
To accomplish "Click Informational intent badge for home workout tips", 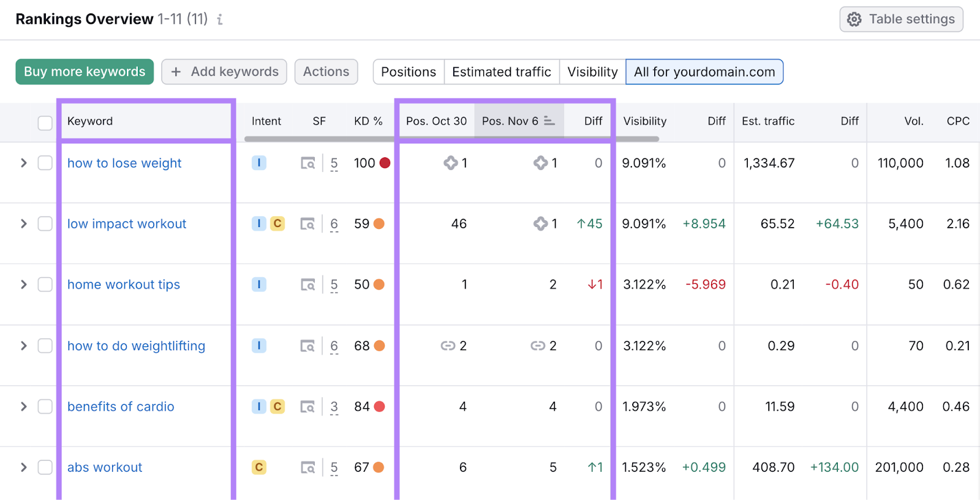I will tap(259, 285).
